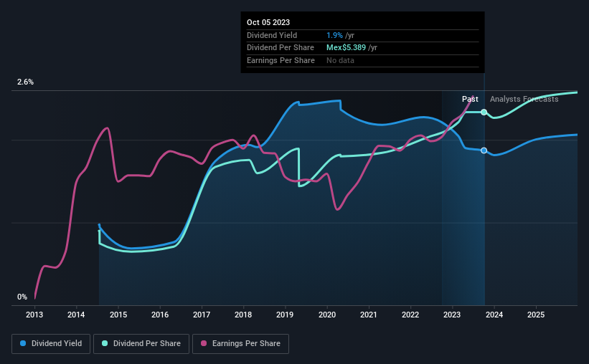
Task: Click the tooltip 'Dividend Per Share' row label
Action: (281, 48)
